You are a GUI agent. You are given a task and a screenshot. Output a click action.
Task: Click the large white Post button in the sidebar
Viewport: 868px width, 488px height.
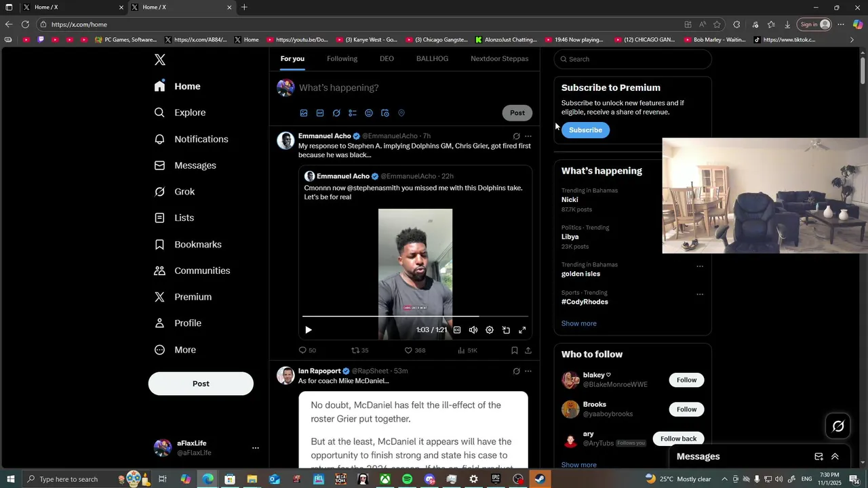(201, 384)
